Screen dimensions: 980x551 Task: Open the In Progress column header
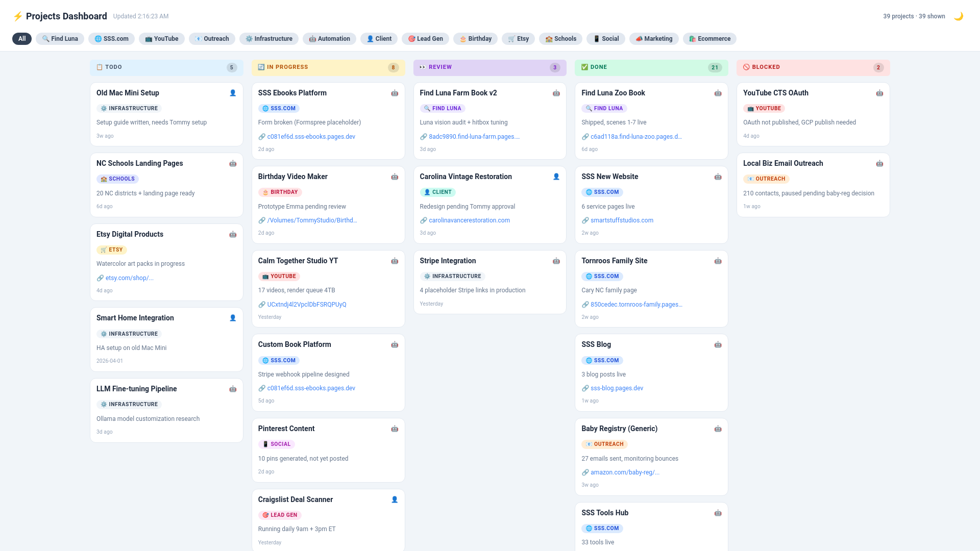[x=328, y=67]
